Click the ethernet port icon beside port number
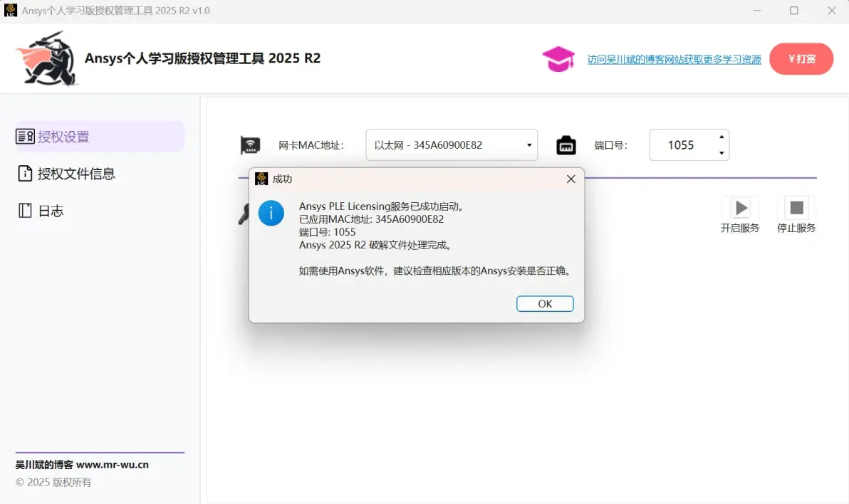 566,145
